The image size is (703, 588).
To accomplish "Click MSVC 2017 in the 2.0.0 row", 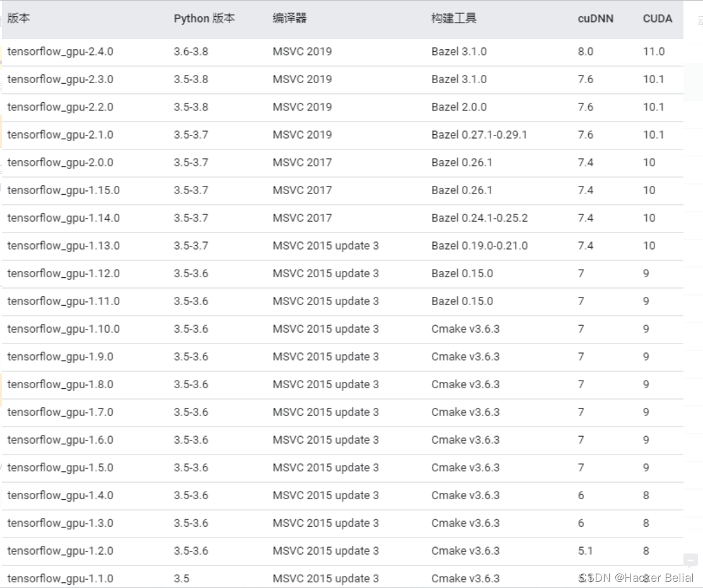I will tap(302, 163).
